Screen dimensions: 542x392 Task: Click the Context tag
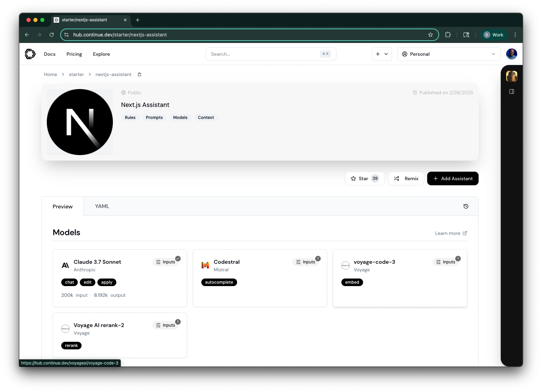point(206,118)
